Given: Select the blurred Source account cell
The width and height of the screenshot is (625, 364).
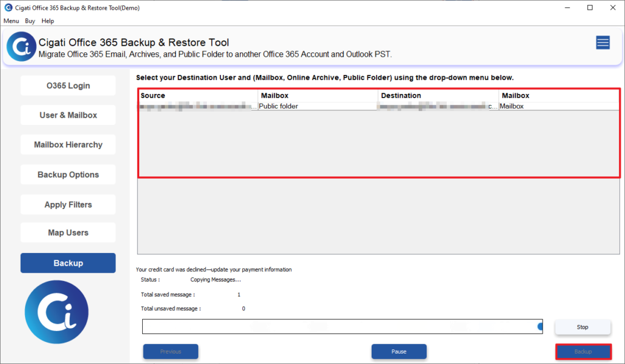Looking at the screenshot, I should pos(198,106).
